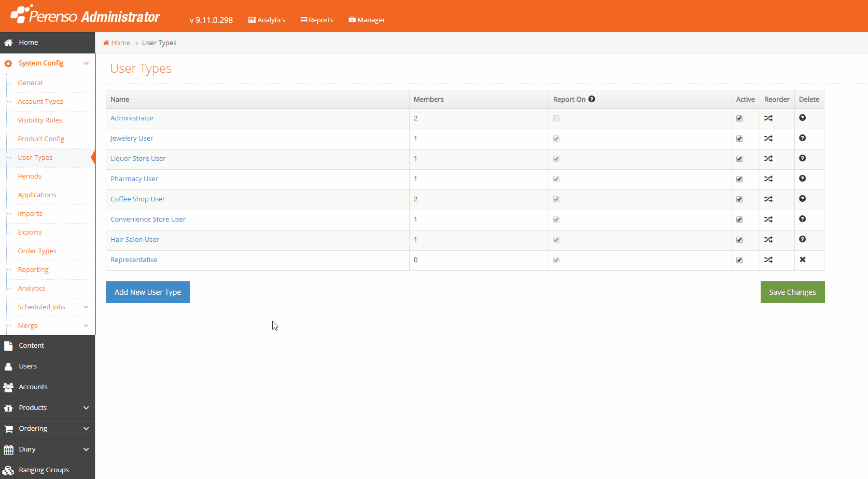Click the Content page icon in sidebar

point(8,346)
